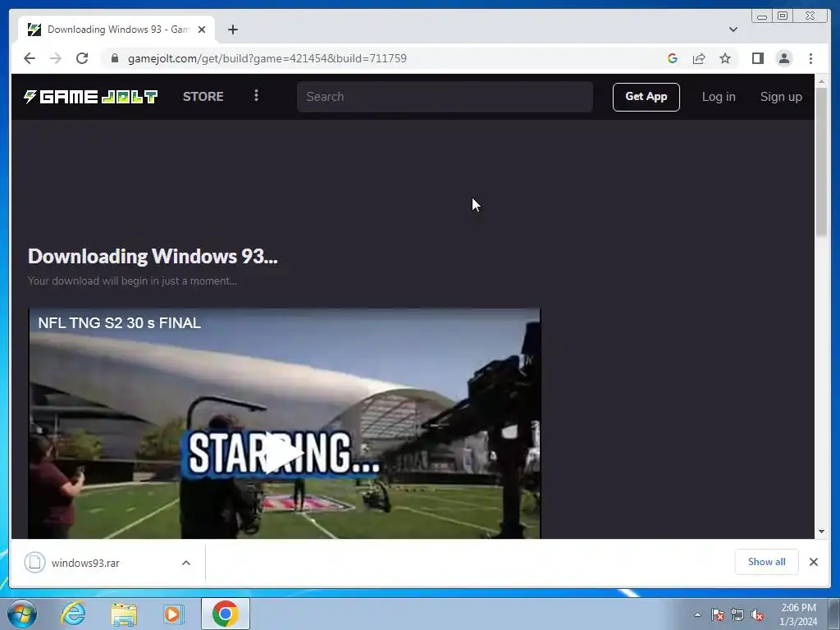Close the Downloading Windows 93 tab

[x=202, y=30]
